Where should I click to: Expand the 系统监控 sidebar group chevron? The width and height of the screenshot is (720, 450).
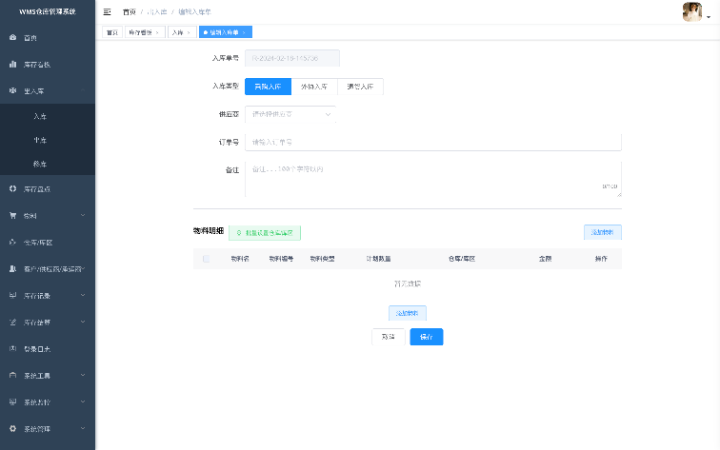tap(83, 402)
